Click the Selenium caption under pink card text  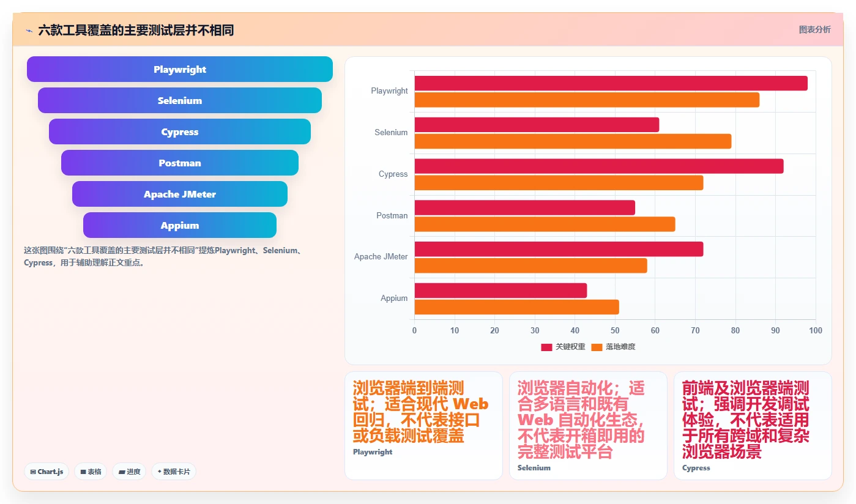tap(534, 468)
